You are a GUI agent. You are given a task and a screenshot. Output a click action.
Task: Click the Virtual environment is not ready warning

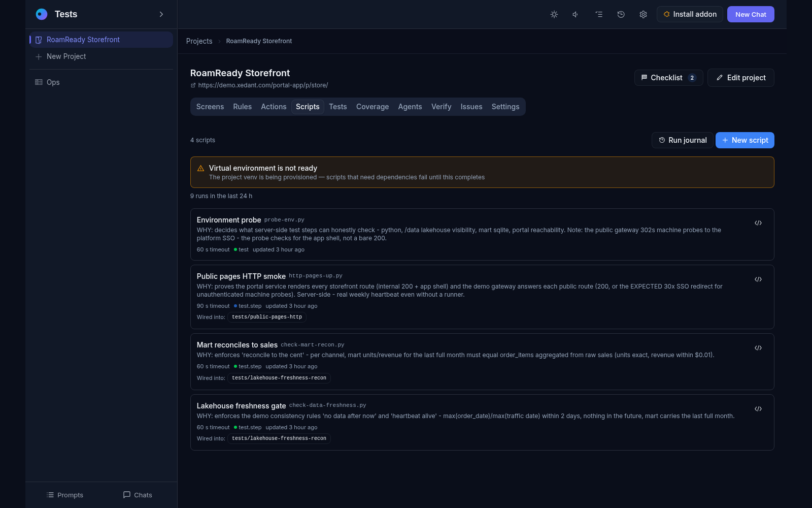point(482,172)
